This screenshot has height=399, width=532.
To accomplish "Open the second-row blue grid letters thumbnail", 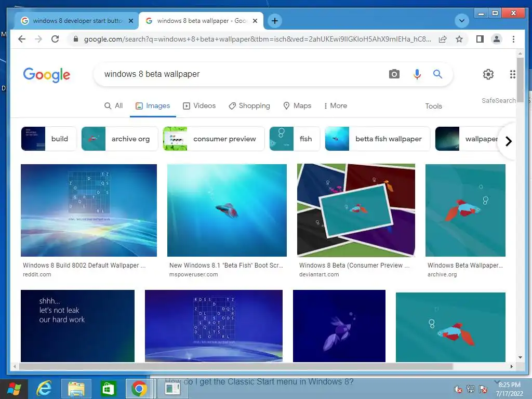I will tap(214, 326).
